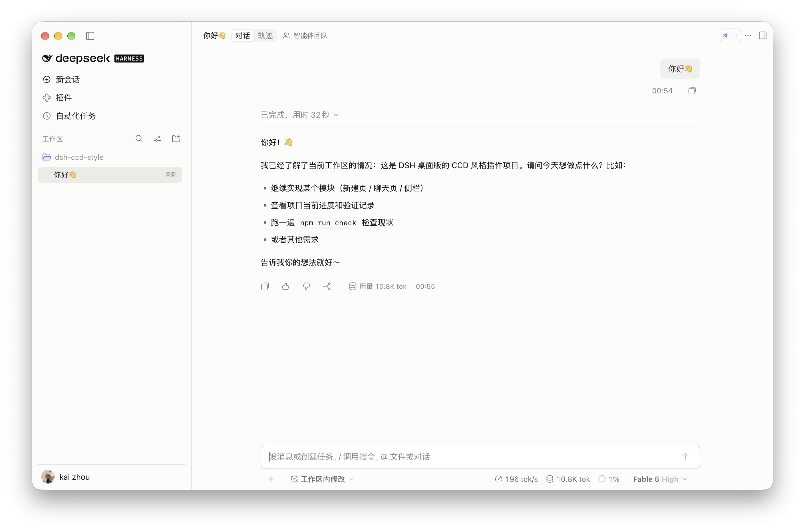The height and width of the screenshot is (532, 805).
Task: Open in VS Code icon button
Action: pyautogui.click(x=725, y=36)
